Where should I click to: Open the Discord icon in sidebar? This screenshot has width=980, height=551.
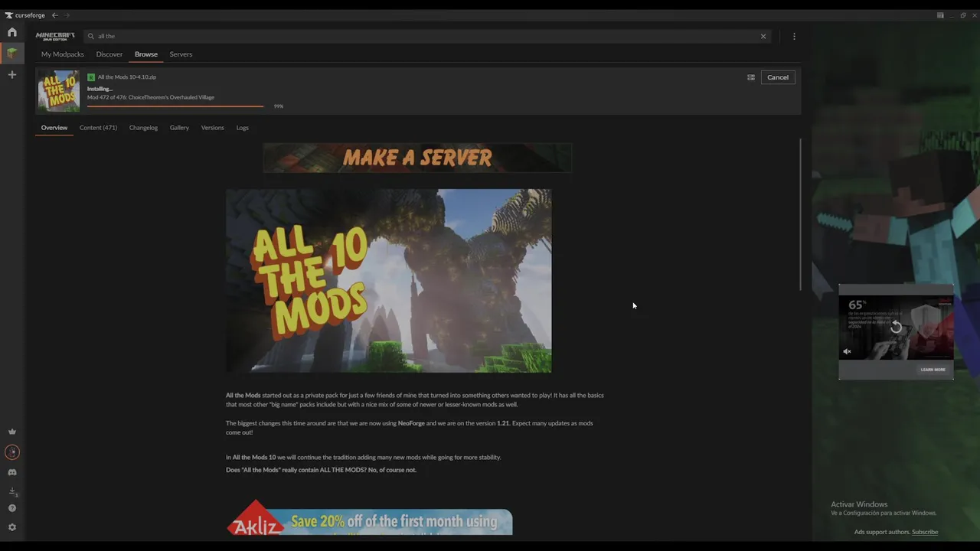(12, 472)
